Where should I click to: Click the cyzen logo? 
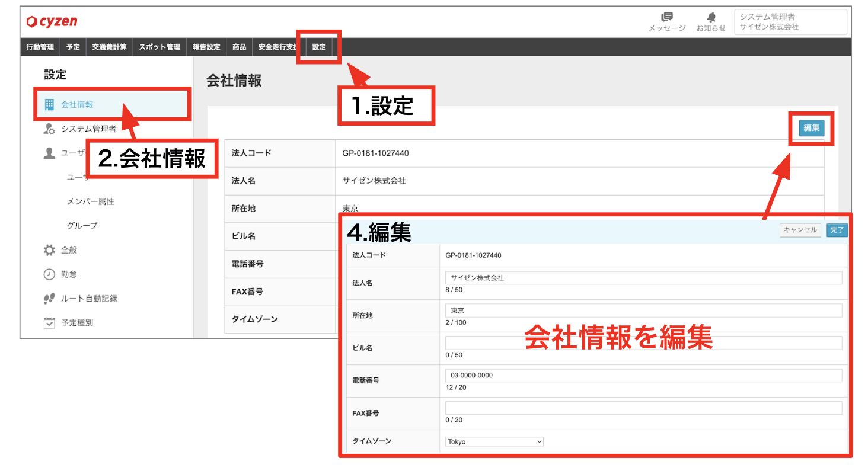52,22
